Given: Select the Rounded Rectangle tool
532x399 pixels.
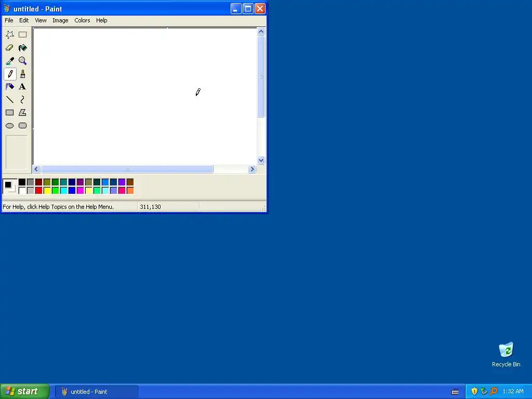Looking at the screenshot, I should pyautogui.click(x=23, y=126).
